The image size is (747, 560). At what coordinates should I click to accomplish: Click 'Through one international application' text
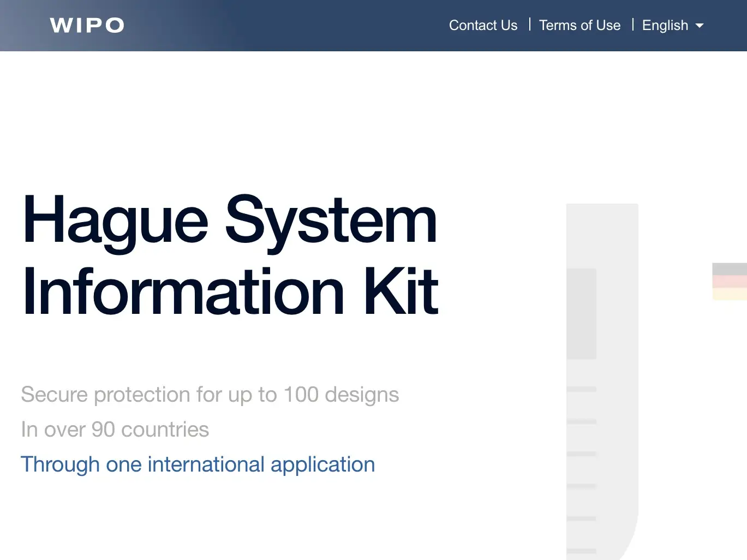pyautogui.click(x=198, y=464)
